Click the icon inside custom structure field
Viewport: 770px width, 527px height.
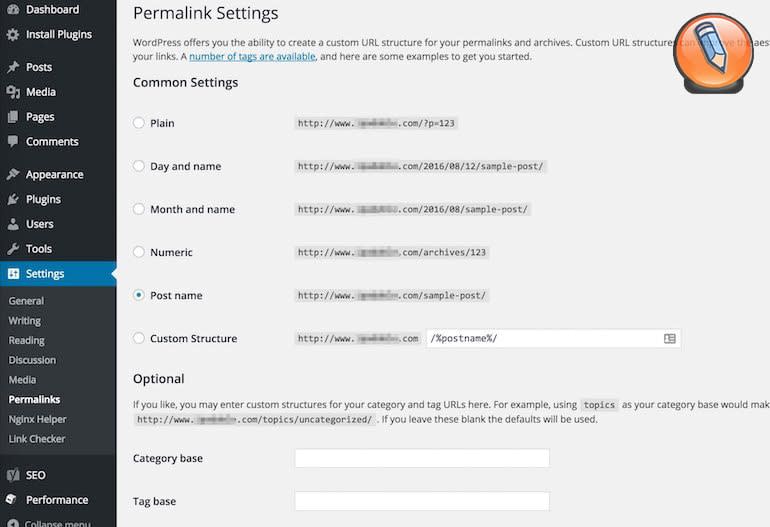(670, 339)
